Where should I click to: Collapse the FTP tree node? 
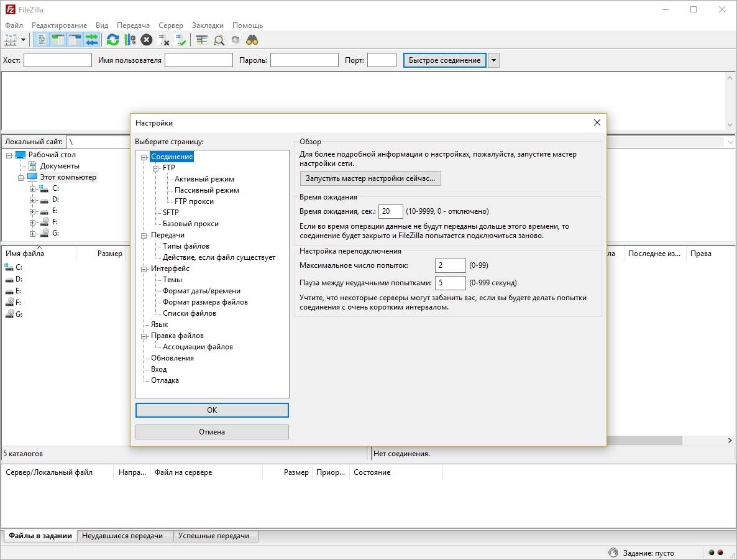click(x=156, y=168)
